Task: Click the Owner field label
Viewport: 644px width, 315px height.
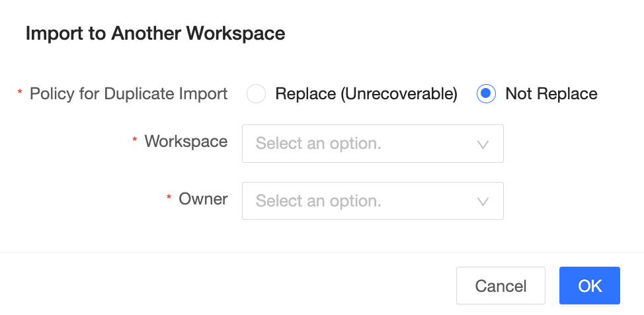Action: click(x=203, y=199)
